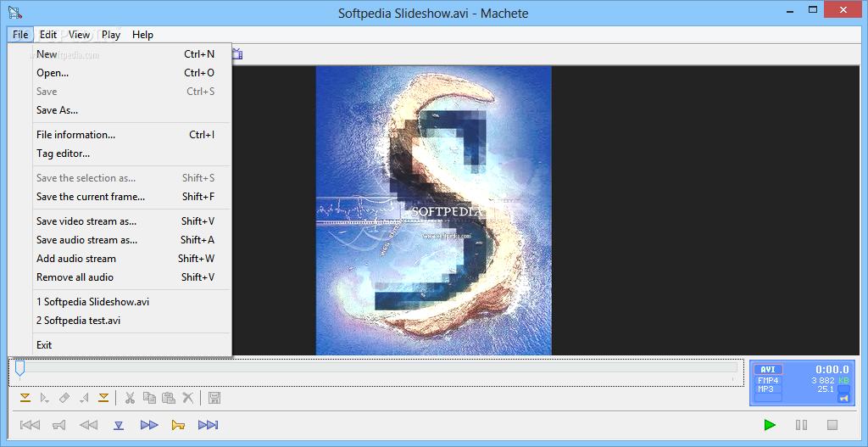Select Save video stream as...
Screen dimensions: 868x447
(x=131, y=221)
